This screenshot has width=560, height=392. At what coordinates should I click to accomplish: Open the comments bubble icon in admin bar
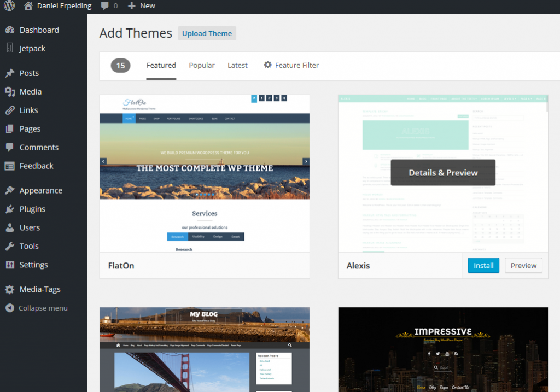pyautogui.click(x=105, y=6)
